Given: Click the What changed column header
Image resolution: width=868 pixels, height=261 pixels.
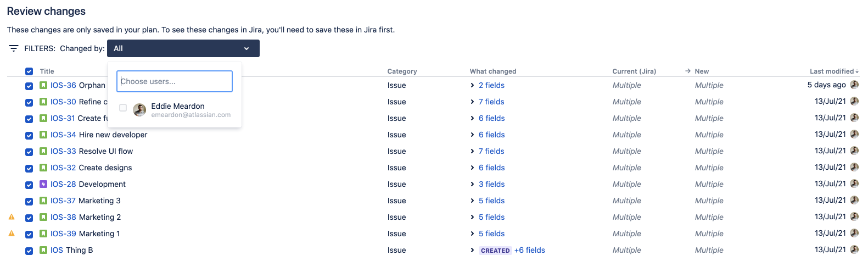Looking at the screenshot, I should coord(492,71).
